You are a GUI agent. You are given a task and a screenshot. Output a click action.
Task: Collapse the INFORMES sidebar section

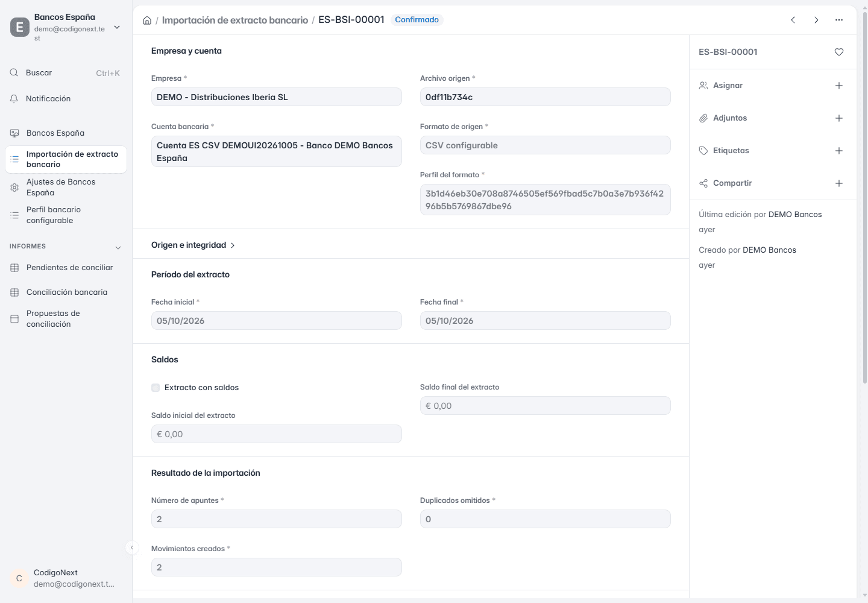pos(118,247)
